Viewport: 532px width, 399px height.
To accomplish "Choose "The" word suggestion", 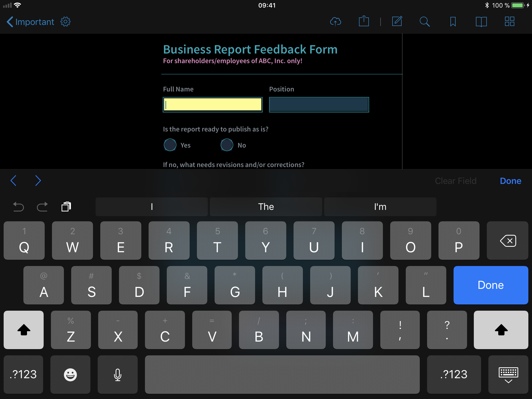I will 266,207.
